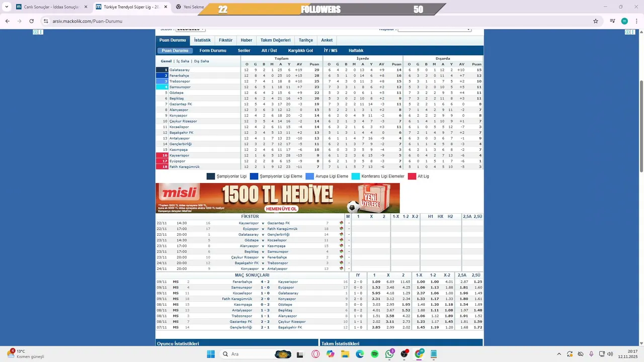
Task: Click microphone icon in system tray
Action: pyautogui.click(x=591, y=354)
